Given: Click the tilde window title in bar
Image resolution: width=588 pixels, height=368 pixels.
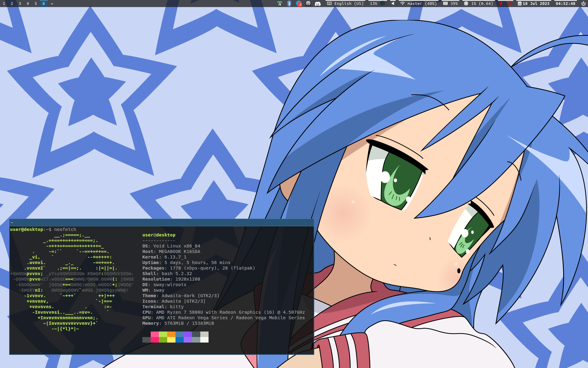Looking at the screenshot, I should tap(52, 4).
